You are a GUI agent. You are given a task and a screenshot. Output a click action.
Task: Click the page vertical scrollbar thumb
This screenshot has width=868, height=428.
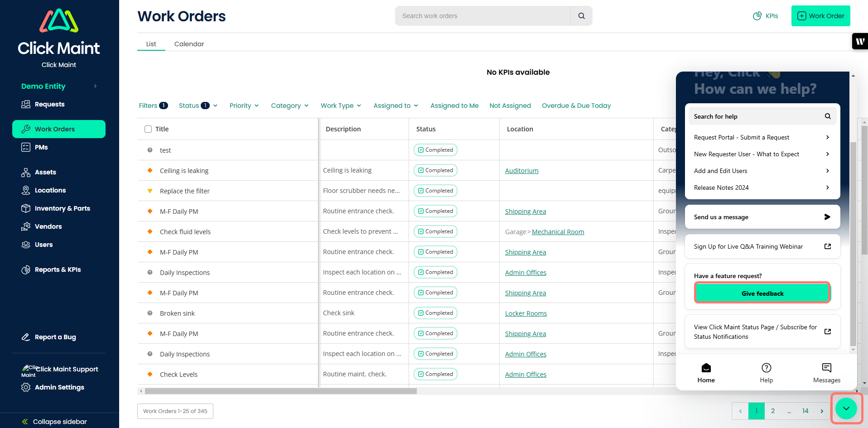(x=864, y=190)
